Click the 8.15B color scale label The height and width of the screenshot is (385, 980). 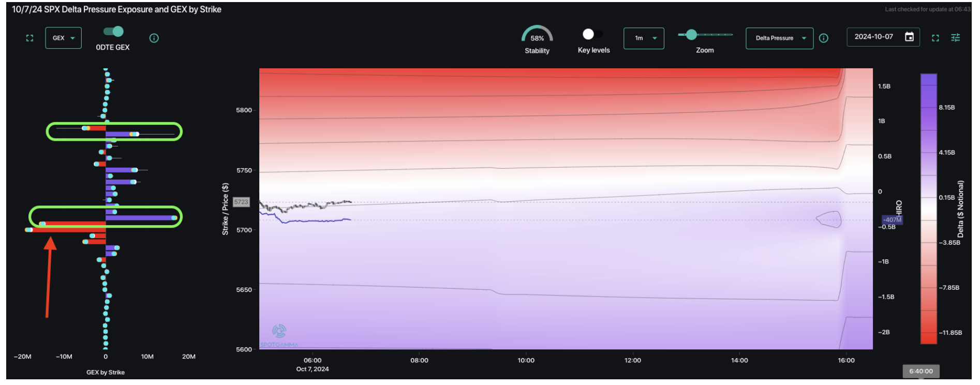tap(947, 108)
